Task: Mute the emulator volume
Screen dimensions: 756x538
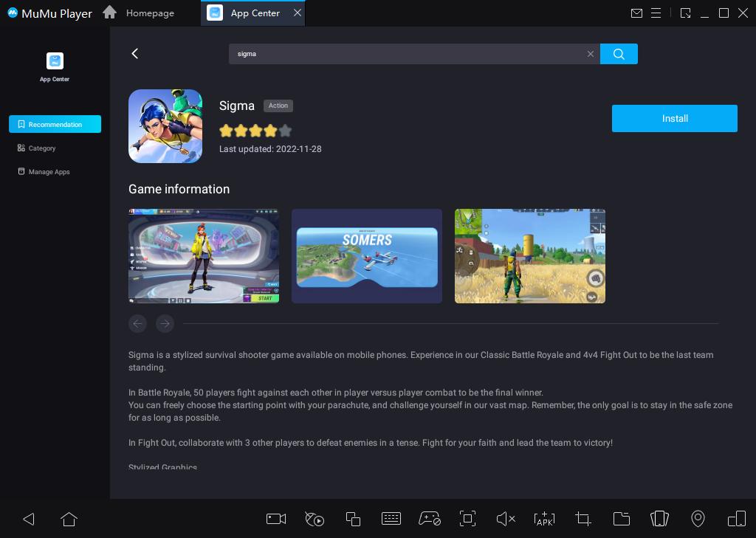Action: coord(506,519)
